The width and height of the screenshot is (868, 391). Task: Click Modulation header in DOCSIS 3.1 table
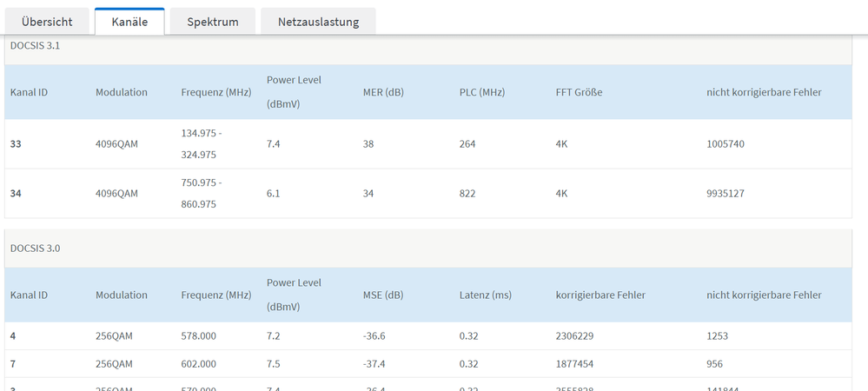coord(122,92)
